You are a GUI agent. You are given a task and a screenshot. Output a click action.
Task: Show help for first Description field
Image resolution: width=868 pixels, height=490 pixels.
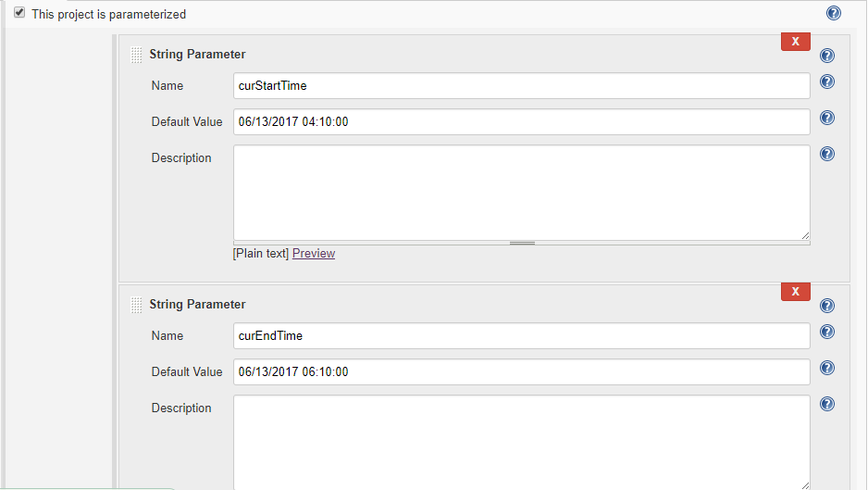pyautogui.click(x=827, y=154)
